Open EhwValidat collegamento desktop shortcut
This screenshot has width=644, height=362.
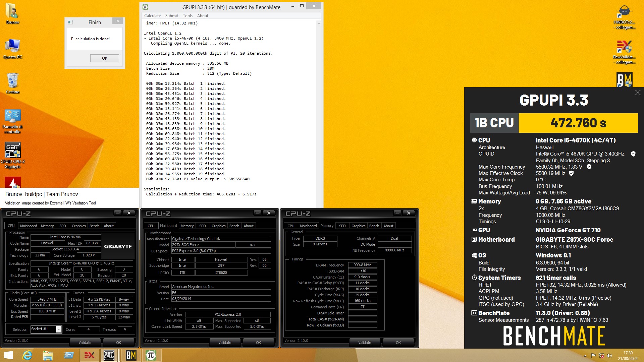(624, 52)
